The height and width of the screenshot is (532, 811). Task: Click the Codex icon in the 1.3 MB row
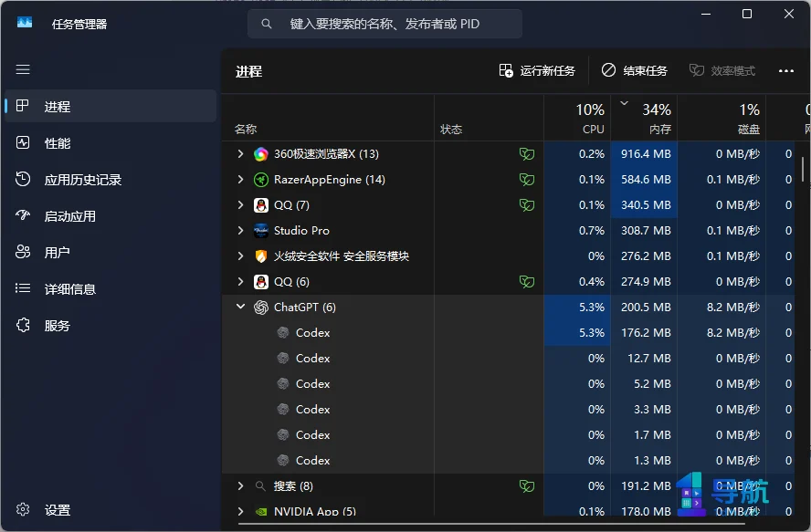[x=283, y=460]
